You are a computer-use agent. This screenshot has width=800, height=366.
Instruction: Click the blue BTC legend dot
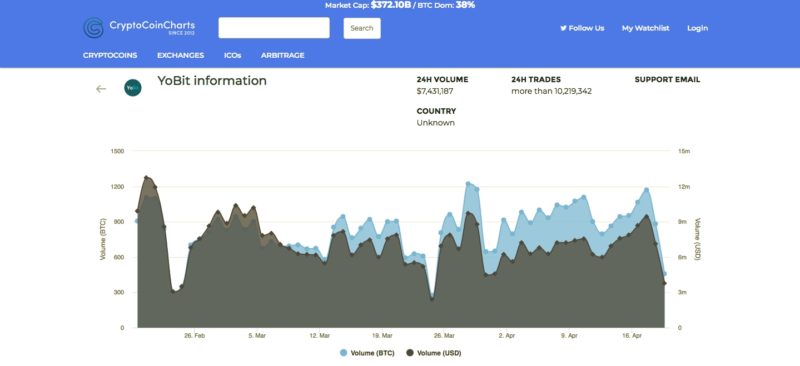(343, 353)
